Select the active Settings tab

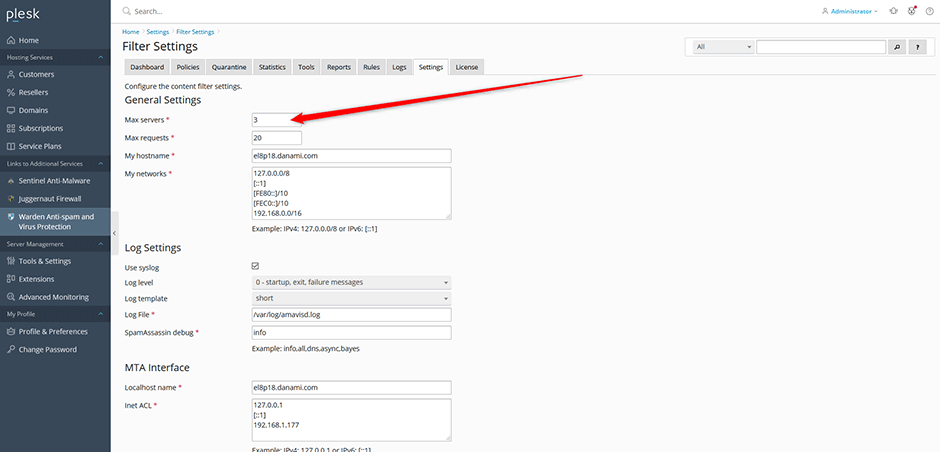click(x=431, y=67)
